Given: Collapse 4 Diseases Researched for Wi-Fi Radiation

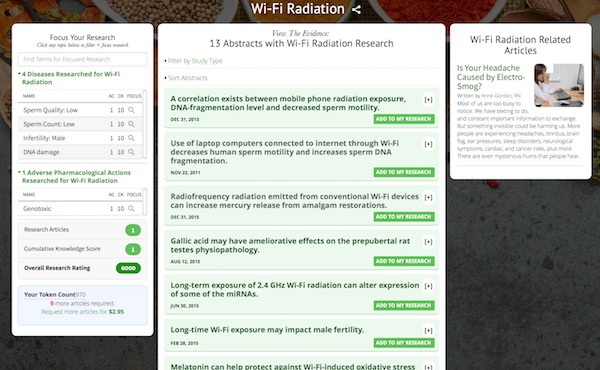Looking at the screenshot, I should coord(71,78).
